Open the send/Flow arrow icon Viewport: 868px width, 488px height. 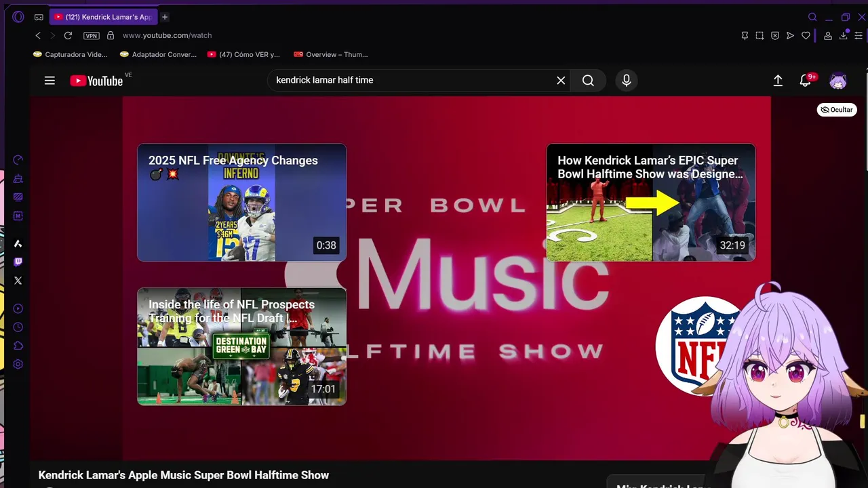point(790,35)
